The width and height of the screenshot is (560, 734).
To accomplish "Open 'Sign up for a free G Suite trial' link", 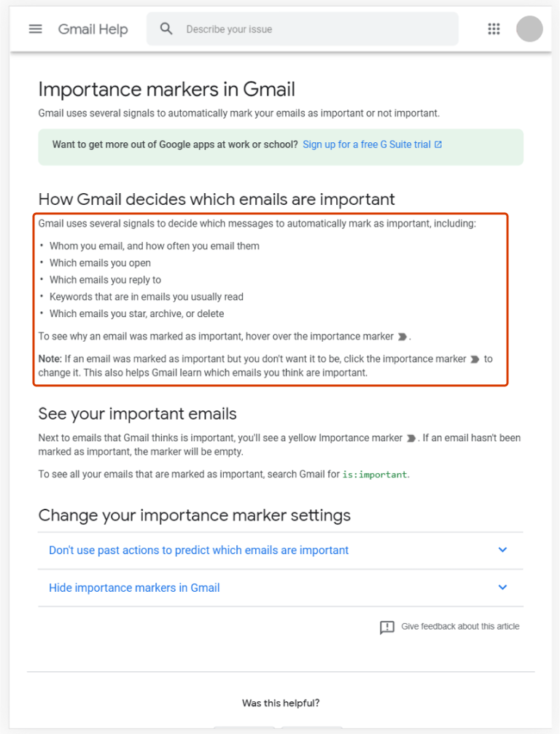I will tap(366, 144).
